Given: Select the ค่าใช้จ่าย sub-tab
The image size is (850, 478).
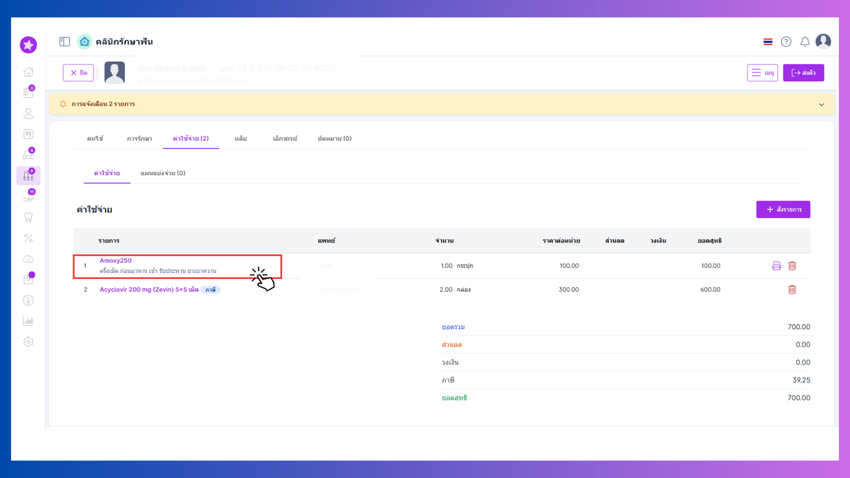Looking at the screenshot, I should (x=107, y=173).
